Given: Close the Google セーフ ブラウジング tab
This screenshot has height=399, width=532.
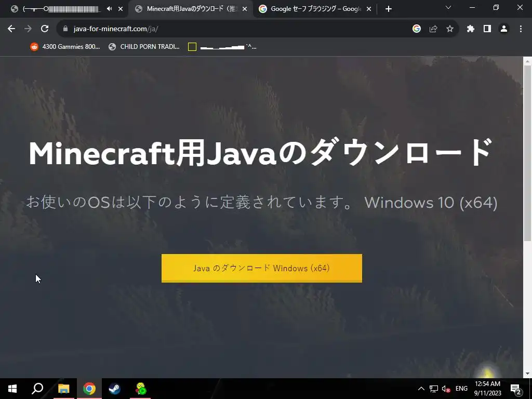Looking at the screenshot, I should [369, 9].
